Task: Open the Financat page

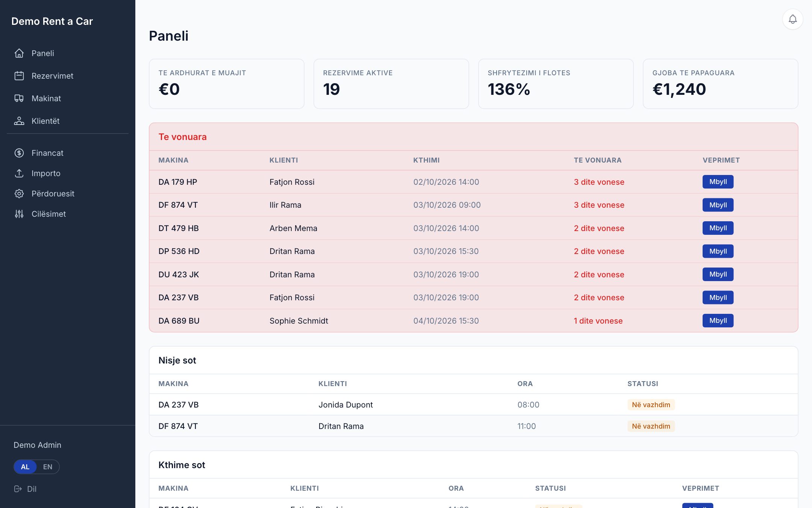Action: click(68, 153)
